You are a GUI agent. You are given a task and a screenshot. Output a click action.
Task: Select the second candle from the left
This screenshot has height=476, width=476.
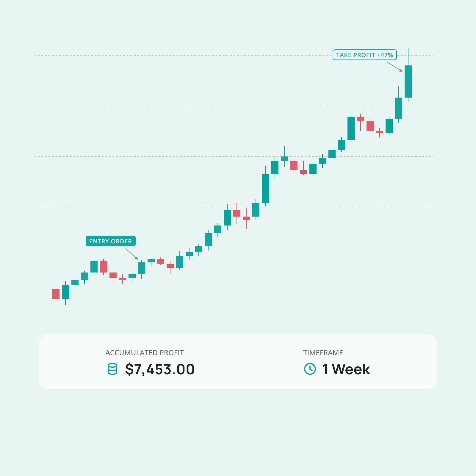pyautogui.click(x=65, y=292)
